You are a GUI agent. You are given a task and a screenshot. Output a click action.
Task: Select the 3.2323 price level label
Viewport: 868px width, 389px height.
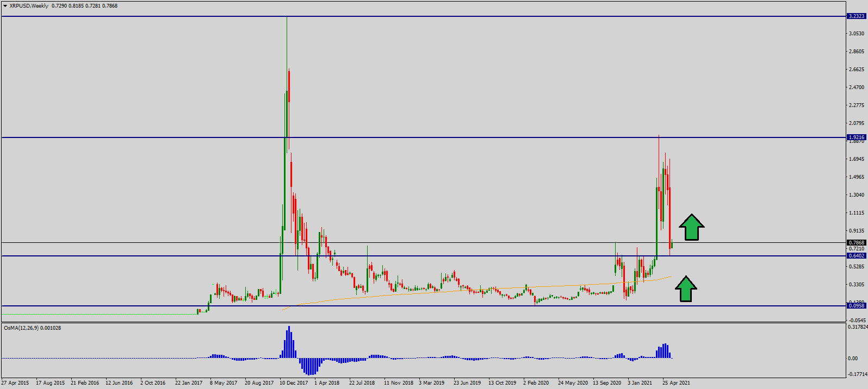tap(857, 16)
